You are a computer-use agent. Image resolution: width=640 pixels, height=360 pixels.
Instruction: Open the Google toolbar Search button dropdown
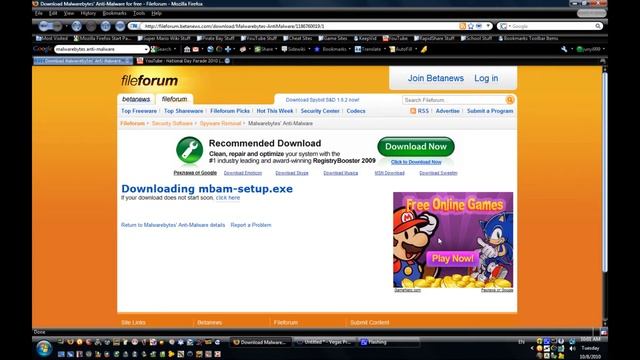click(175, 49)
